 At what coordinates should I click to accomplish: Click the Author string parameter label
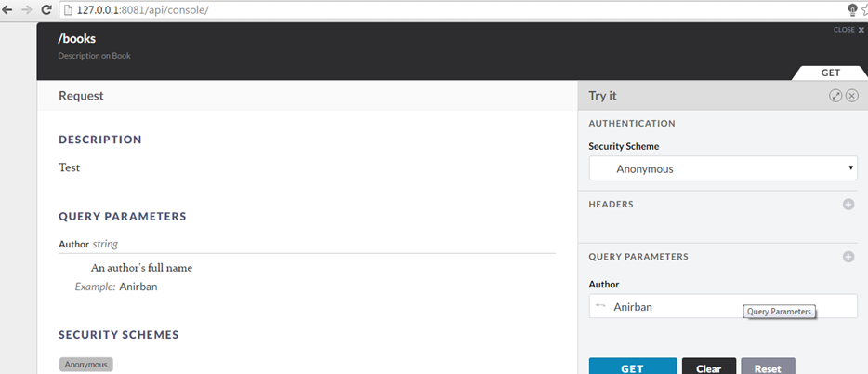(x=88, y=244)
